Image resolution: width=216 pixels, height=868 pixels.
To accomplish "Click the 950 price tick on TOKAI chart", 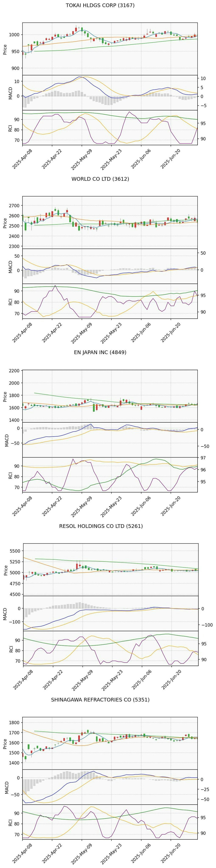I will tap(16, 51).
